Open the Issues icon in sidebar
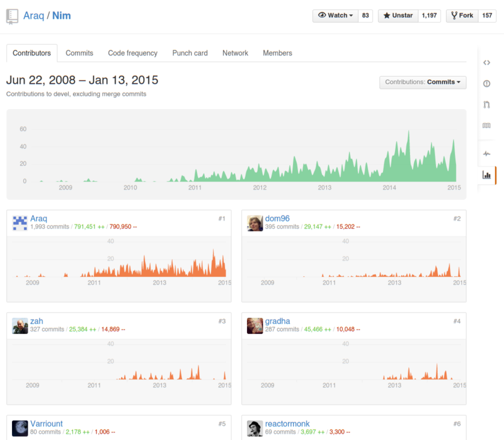Screen dimensions: 504x440 click(486, 84)
